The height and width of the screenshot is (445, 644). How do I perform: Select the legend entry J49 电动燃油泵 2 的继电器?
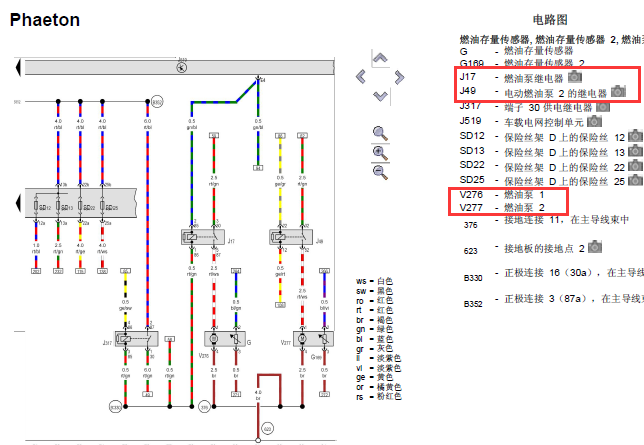click(533, 92)
